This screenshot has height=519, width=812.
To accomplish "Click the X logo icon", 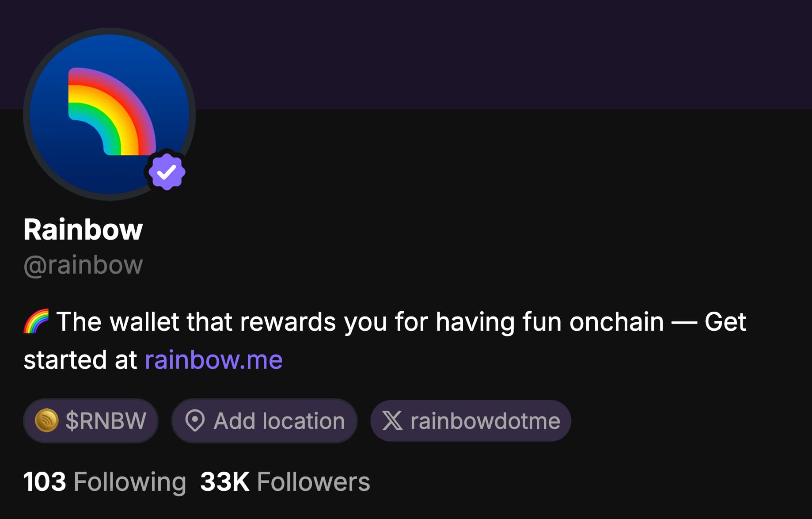I will (392, 420).
